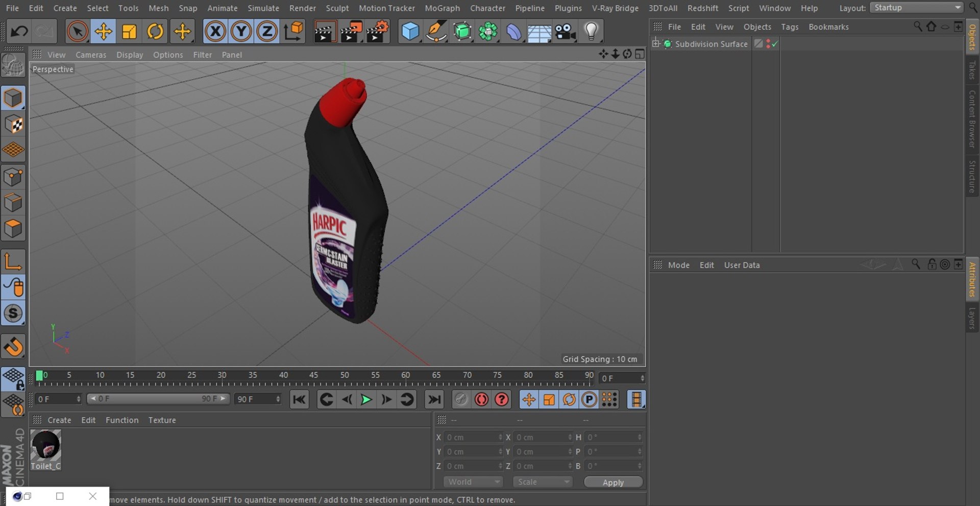The width and height of the screenshot is (980, 506).
Task: Open viewport Cameras menu
Action: tap(91, 55)
